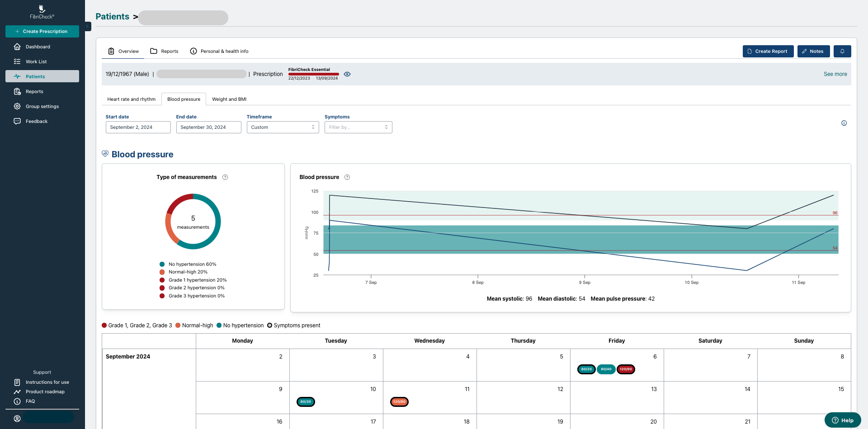
Task: Click the Symptoms present legend ring
Action: (x=270, y=325)
